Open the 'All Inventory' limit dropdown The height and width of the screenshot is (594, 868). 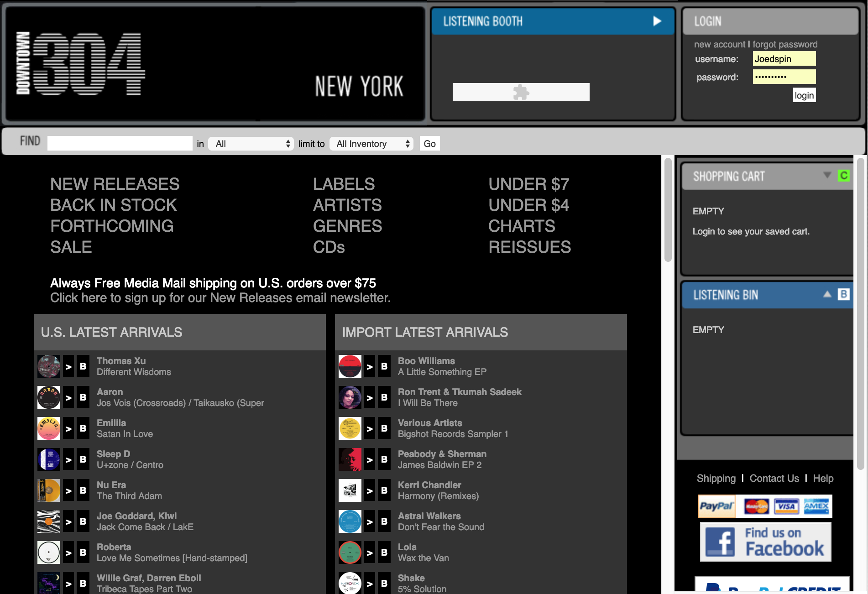[x=371, y=144]
